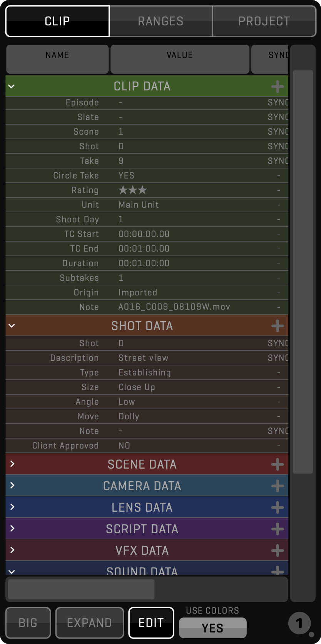Toggle USE COLORS YES switch
This screenshot has width=321, height=644.
click(x=212, y=628)
